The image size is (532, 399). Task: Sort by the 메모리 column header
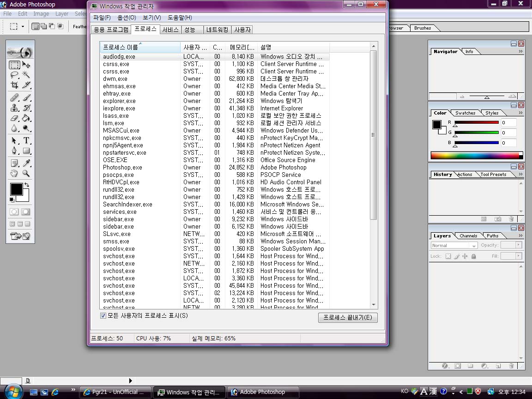242,47
